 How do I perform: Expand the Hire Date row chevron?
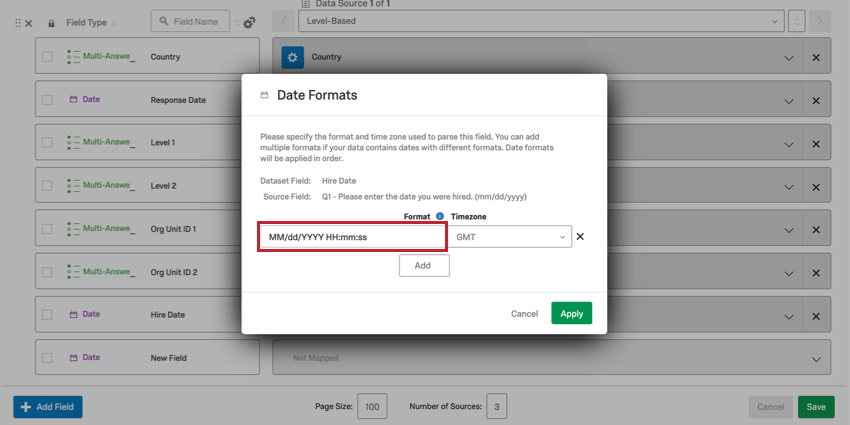(789, 317)
